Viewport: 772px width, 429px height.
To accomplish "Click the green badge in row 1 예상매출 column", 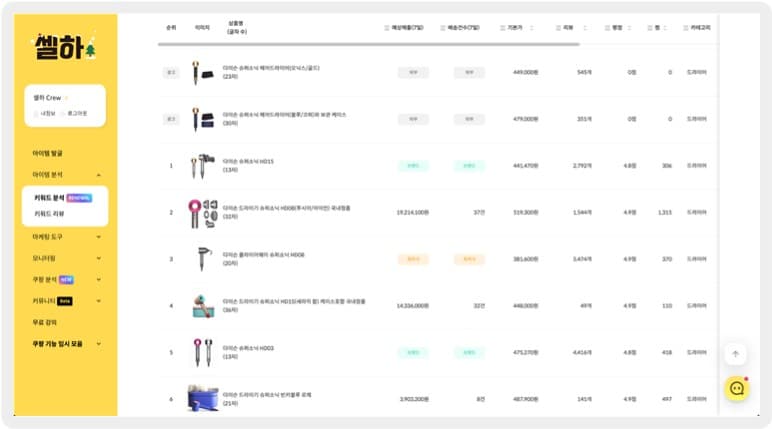I will pyautogui.click(x=413, y=165).
